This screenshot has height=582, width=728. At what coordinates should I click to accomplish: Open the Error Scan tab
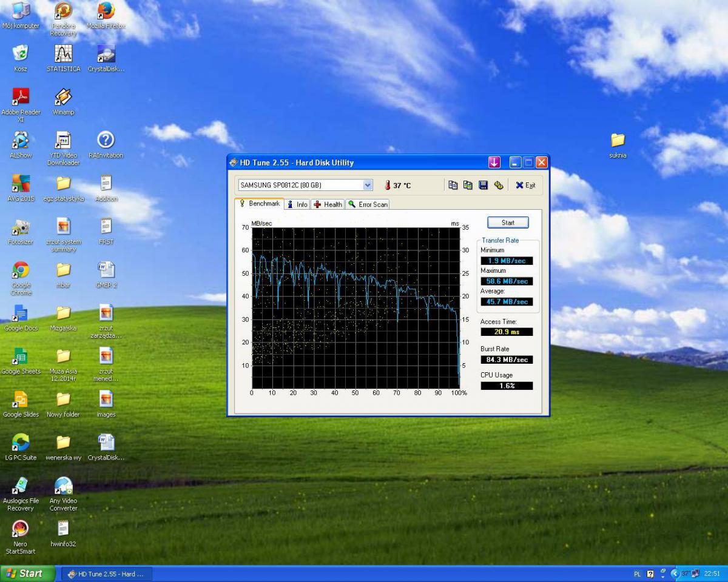pos(368,204)
